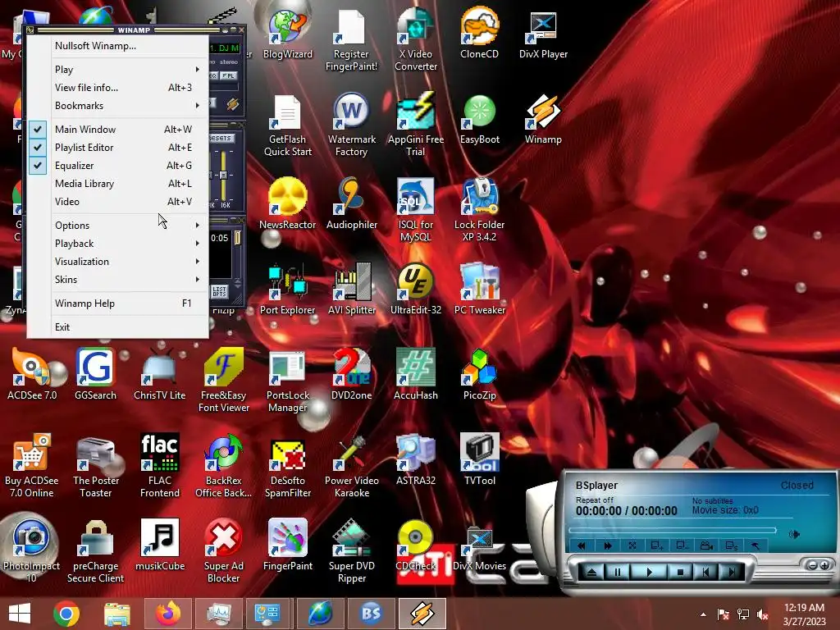Open the Winamp desktop shortcut

click(543, 120)
